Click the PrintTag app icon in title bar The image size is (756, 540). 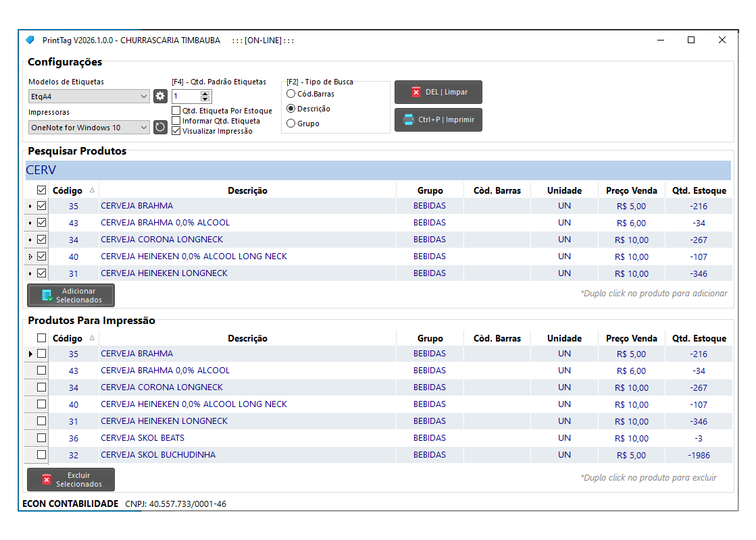coord(30,40)
